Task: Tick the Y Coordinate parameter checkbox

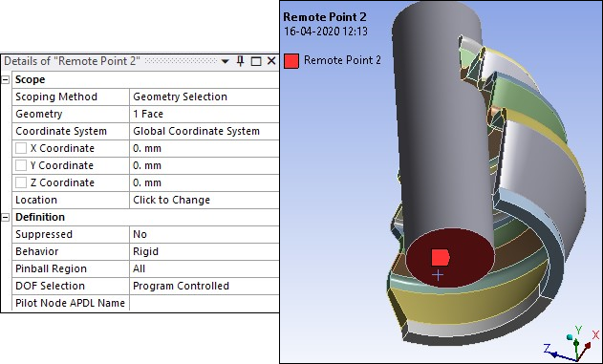Action: point(21,165)
